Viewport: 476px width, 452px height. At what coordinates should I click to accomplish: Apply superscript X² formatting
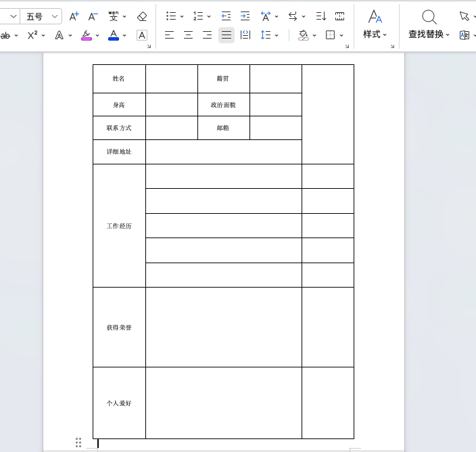pos(32,35)
